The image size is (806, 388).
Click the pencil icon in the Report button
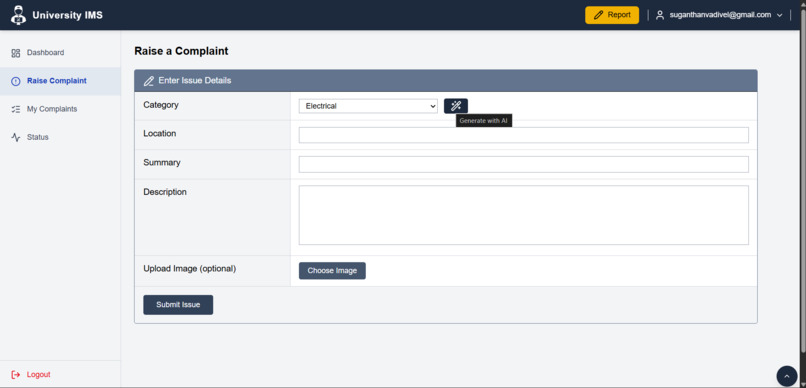(598, 15)
